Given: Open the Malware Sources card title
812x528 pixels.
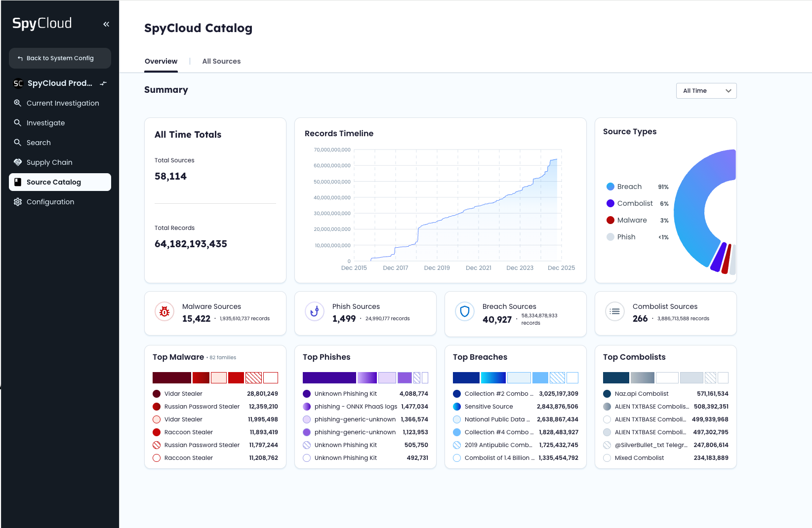Looking at the screenshot, I should [211, 306].
